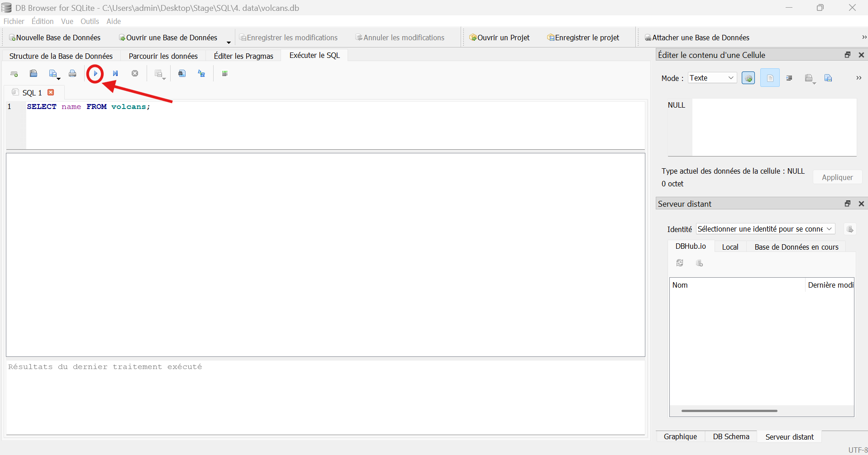Print the current SQL script
This screenshot has width=868, height=455.
72,73
